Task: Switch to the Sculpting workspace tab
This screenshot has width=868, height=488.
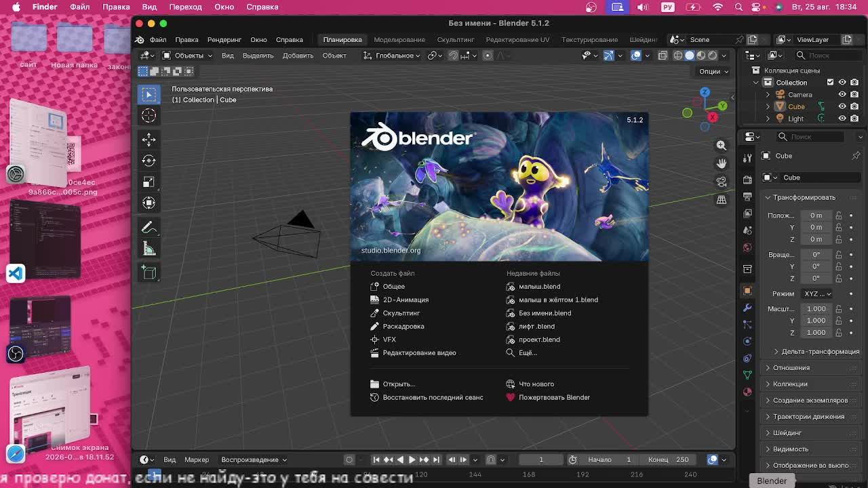Action: coord(456,39)
